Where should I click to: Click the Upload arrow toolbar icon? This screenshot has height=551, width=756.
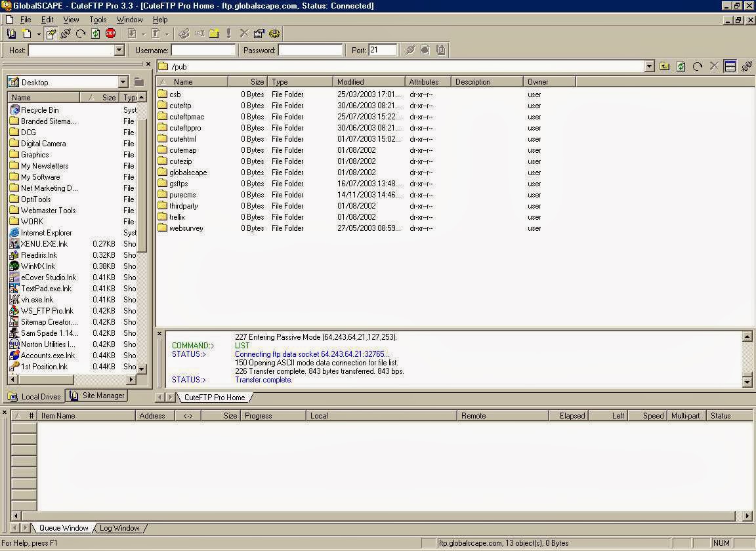tap(156, 33)
